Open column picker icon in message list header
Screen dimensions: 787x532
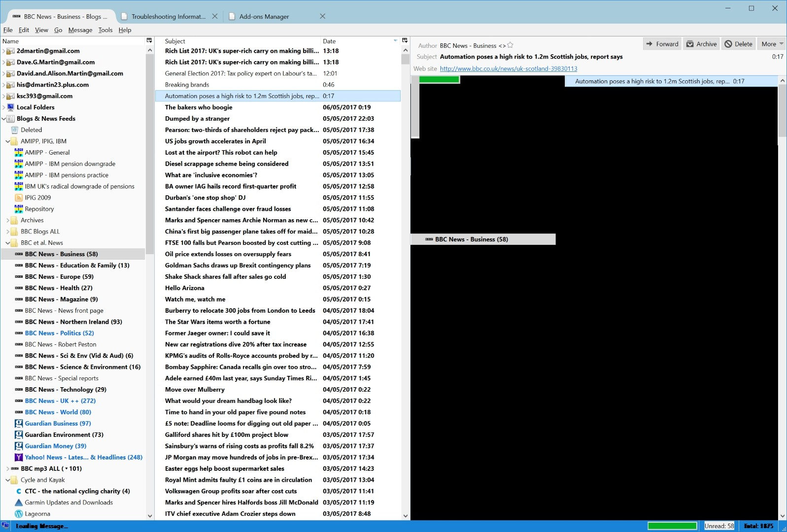point(405,40)
